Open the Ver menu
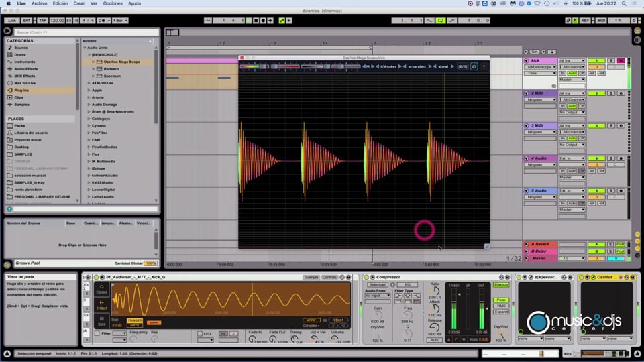Image resolution: width=644 pixels, height=362 pixels. (x=94, y=3)
